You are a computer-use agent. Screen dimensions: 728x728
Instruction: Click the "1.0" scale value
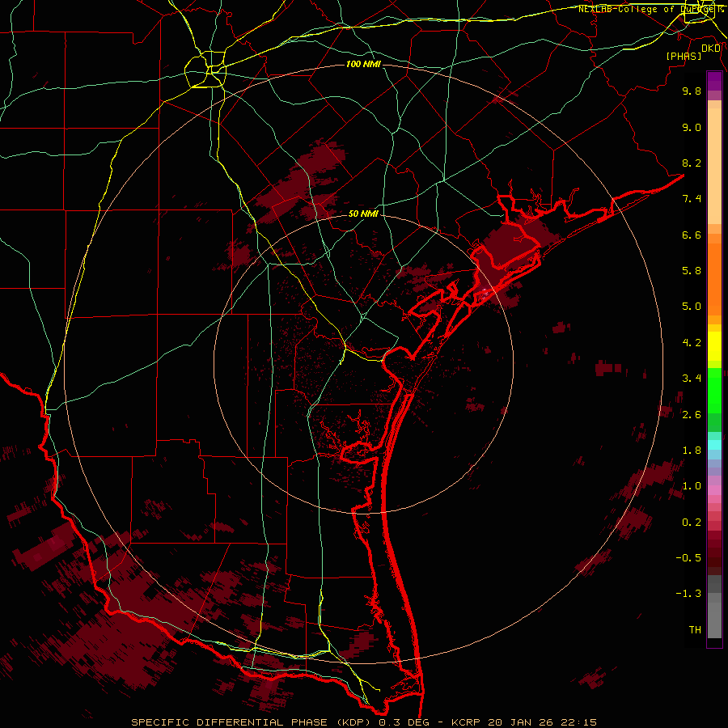tap(692, 486)
